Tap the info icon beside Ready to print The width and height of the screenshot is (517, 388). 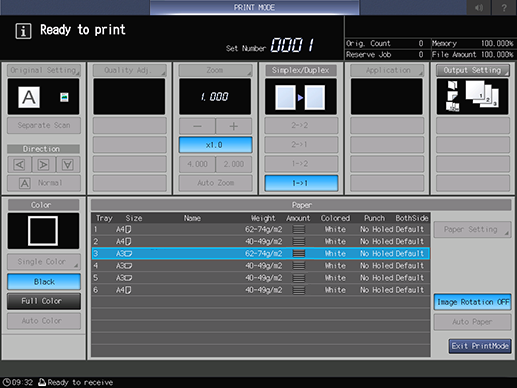[x=23, y=31]
